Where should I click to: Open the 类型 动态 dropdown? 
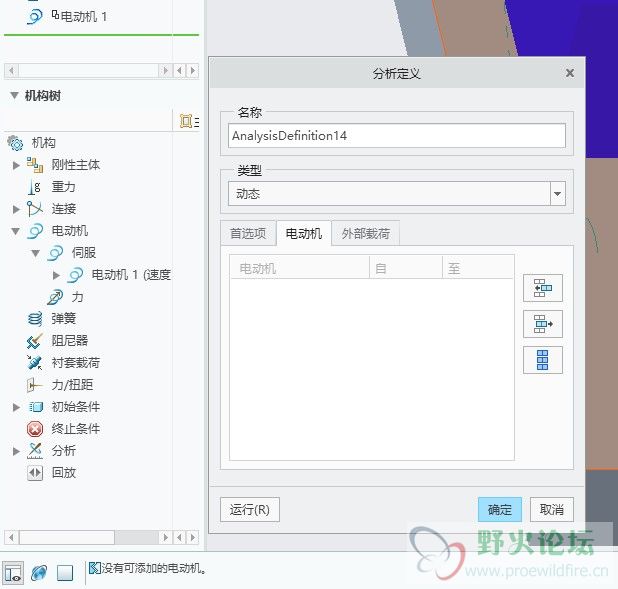(x=557, y=194)
